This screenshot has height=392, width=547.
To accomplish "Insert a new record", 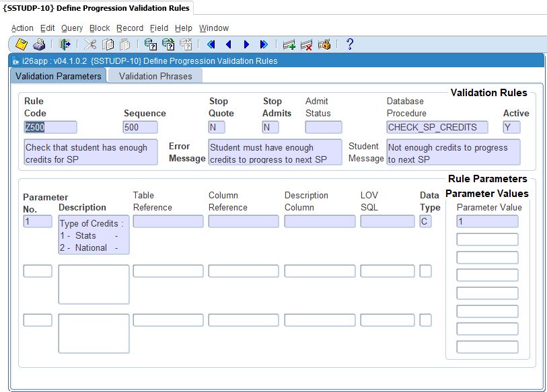I will point(288,45).
